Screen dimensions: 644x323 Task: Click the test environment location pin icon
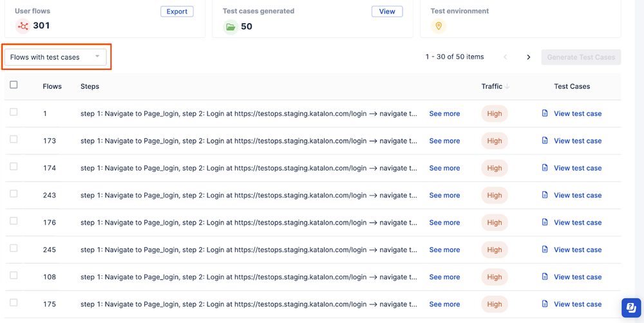[439, 26]
